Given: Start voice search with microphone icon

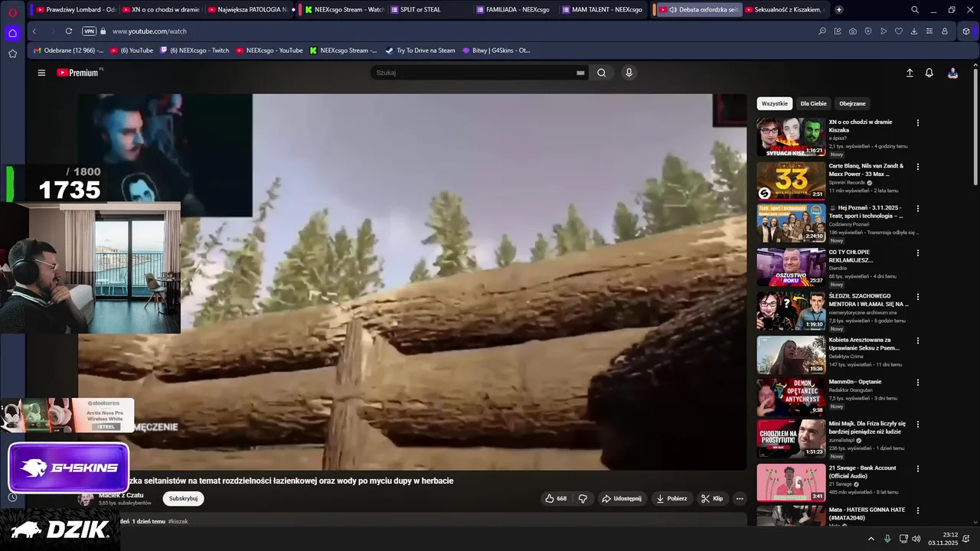Looking at the screenshot, I should [x=629, y=73].
